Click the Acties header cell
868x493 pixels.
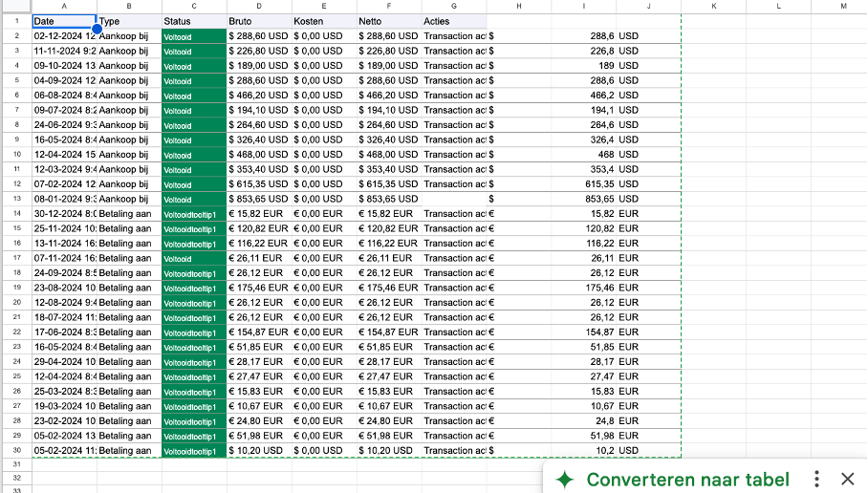453,21
